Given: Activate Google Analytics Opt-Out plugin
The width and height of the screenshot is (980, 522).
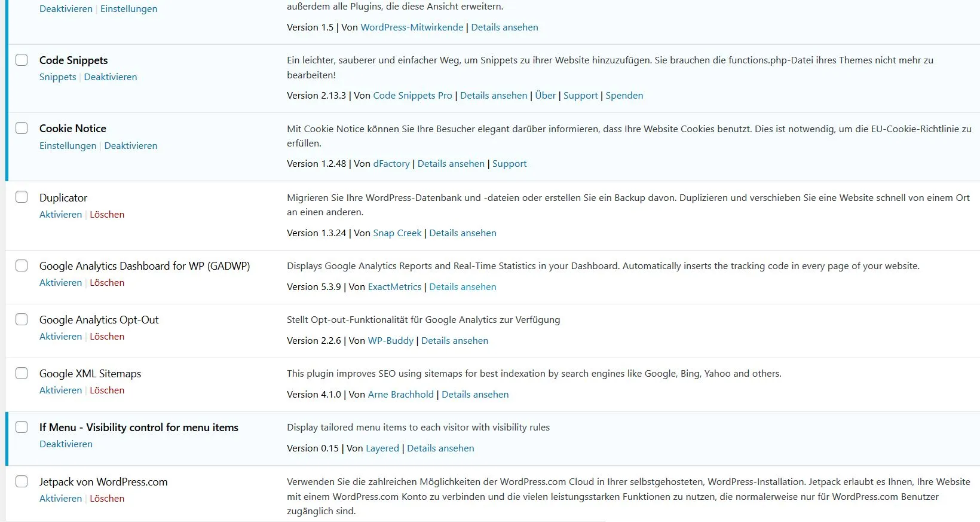Looking at the screenshot, I should point(60,337).
